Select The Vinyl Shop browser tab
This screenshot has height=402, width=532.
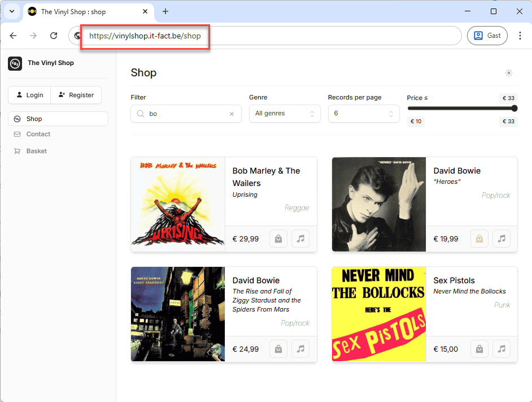(89, 11)
